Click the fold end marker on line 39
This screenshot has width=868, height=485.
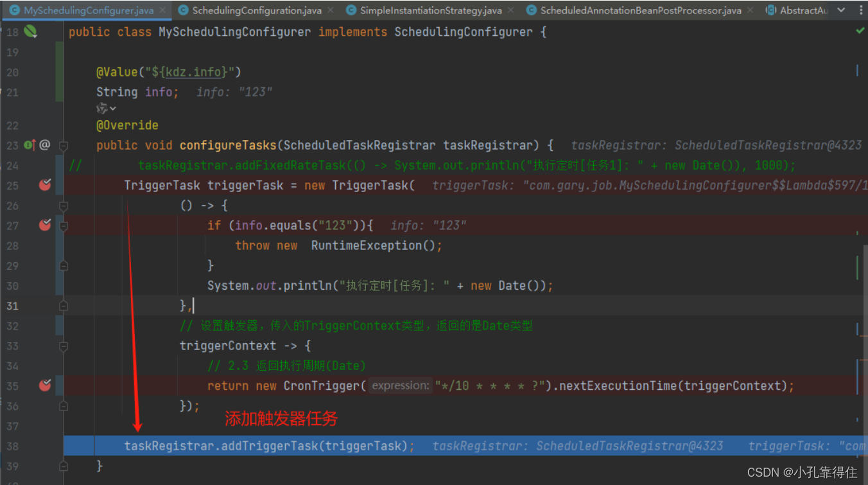(x=63, y=466)
